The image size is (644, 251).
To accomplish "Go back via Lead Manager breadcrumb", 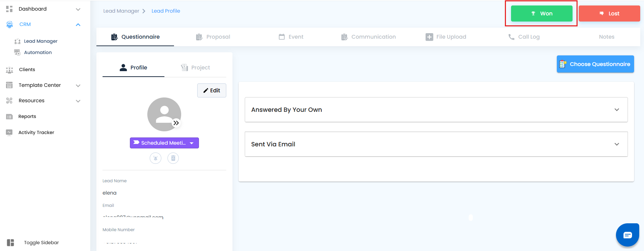I will (121, 11).
